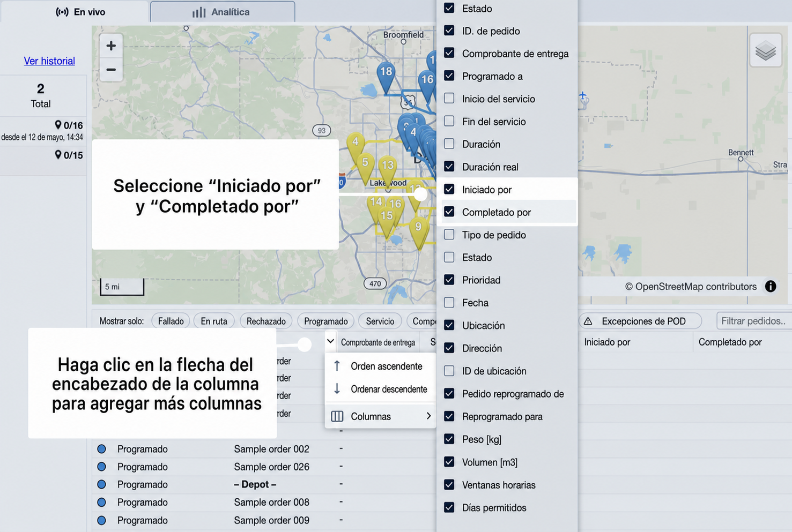Select yellow map pin number 9

[x=418, y=232]
